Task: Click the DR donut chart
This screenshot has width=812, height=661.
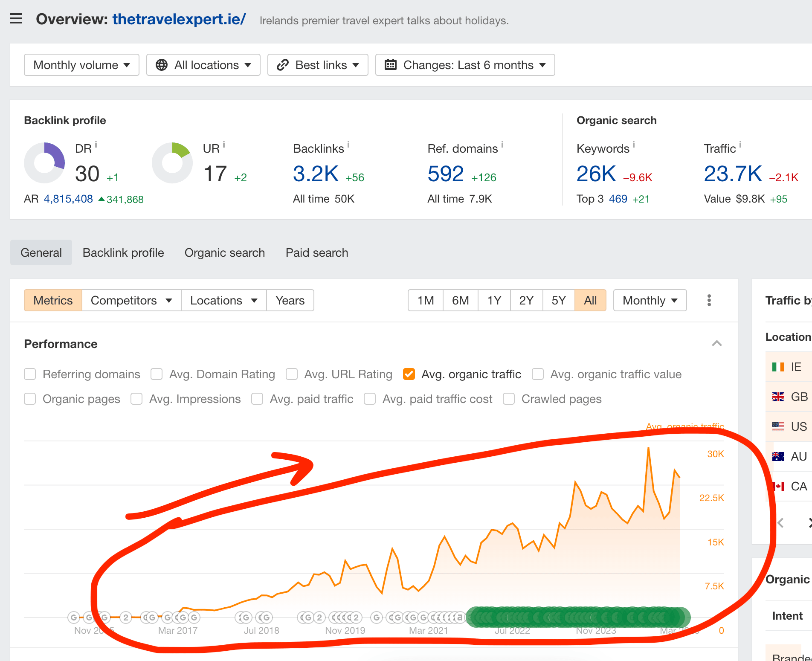Action: point(44,163)
